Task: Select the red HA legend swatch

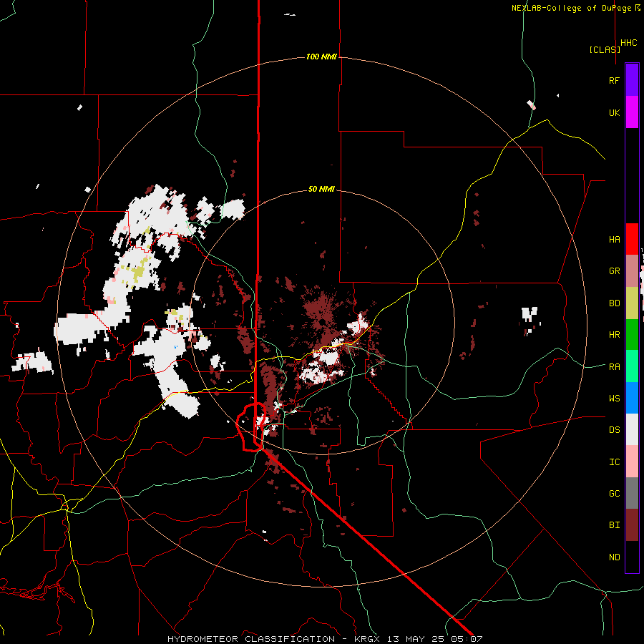Action: coord(632,239)
